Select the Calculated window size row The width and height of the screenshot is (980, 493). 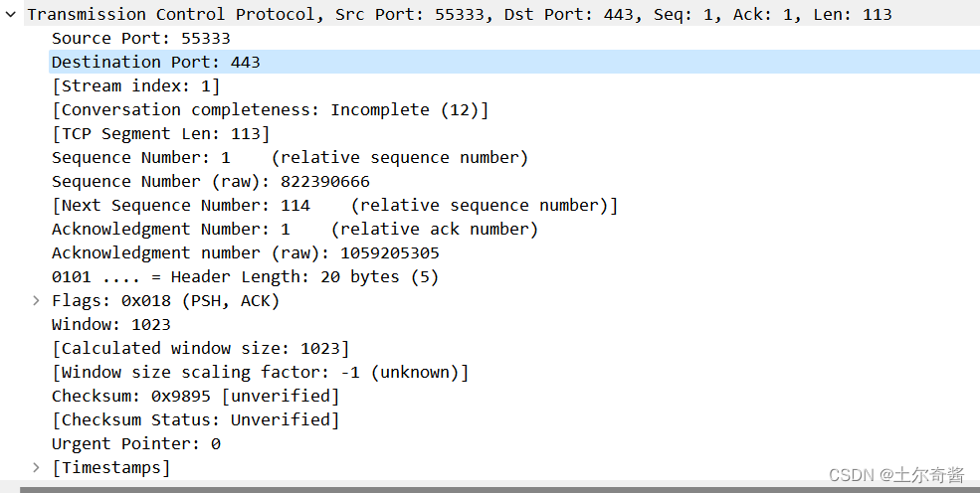coord(200,348)
